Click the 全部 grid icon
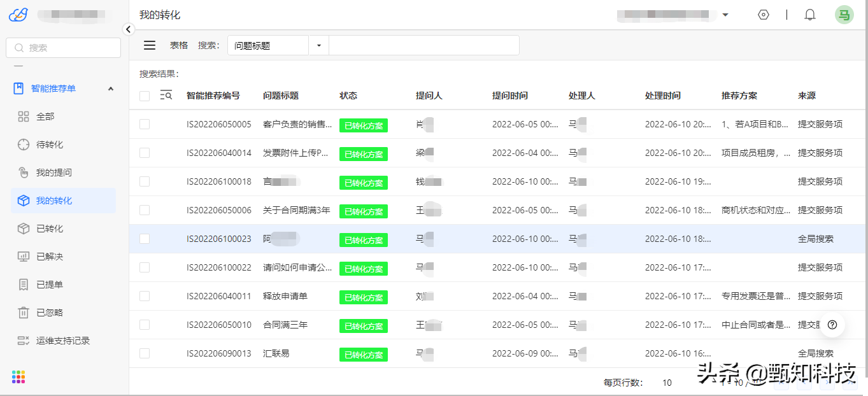This screenshot has height=396, width=868. pos(24,117)
